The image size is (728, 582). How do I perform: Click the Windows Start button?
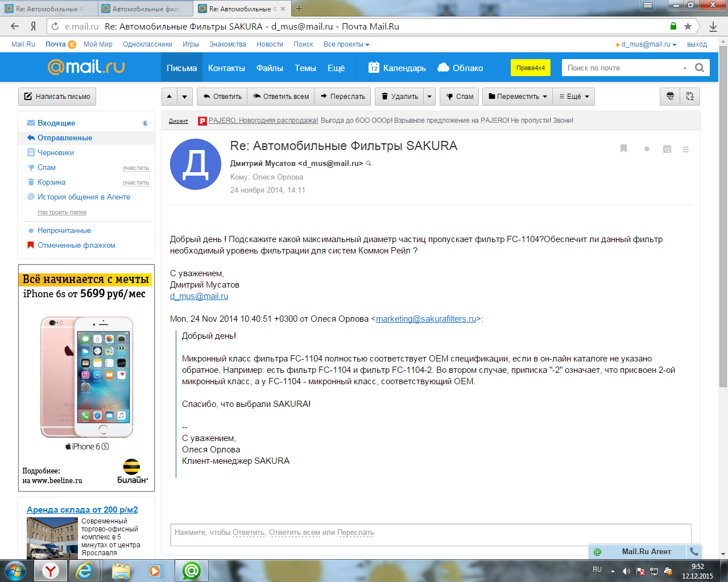(15, 570)
